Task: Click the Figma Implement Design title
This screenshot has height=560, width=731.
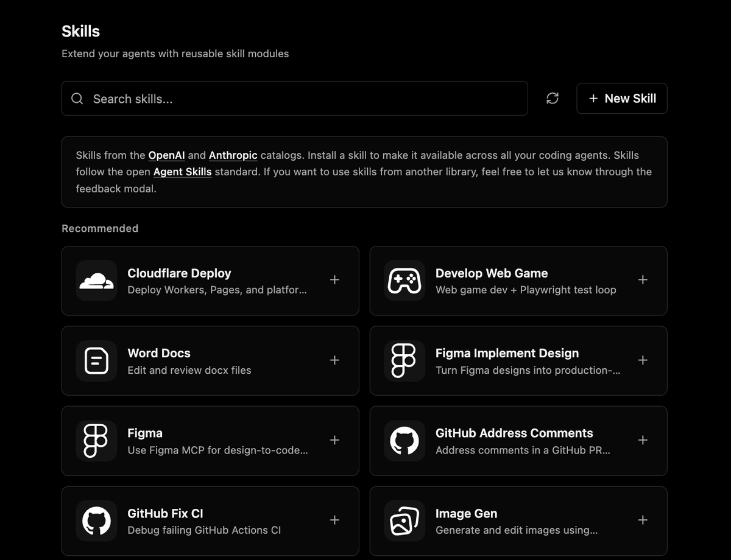Action: [507, 353]
